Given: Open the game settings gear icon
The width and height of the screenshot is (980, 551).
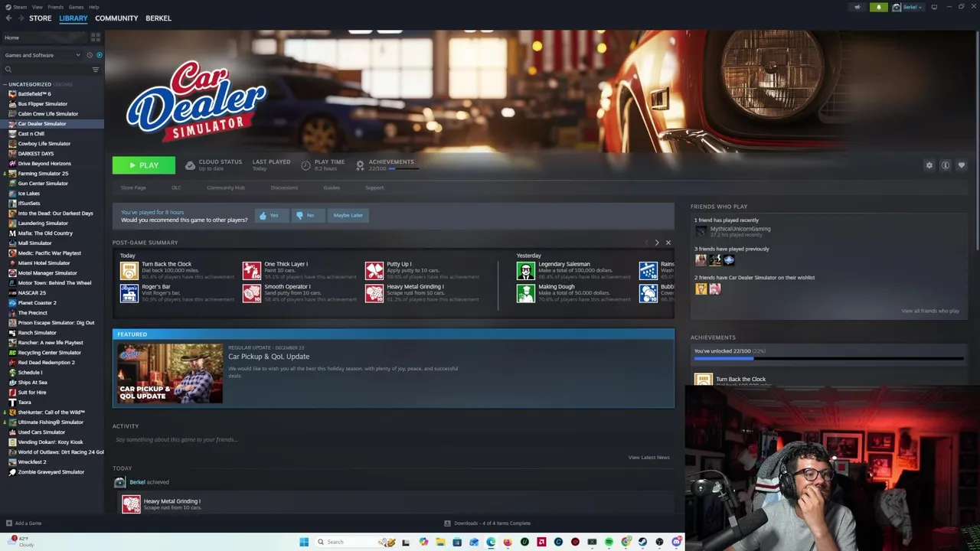Looking at the screenshot, I should (x=929, y=165).
